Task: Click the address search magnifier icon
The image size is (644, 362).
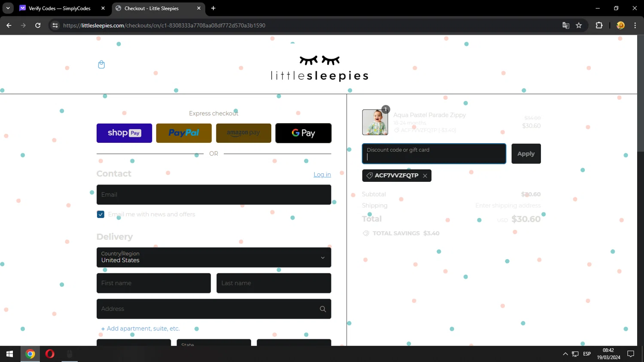Action: pyautogui.click(x=323, y=309)
